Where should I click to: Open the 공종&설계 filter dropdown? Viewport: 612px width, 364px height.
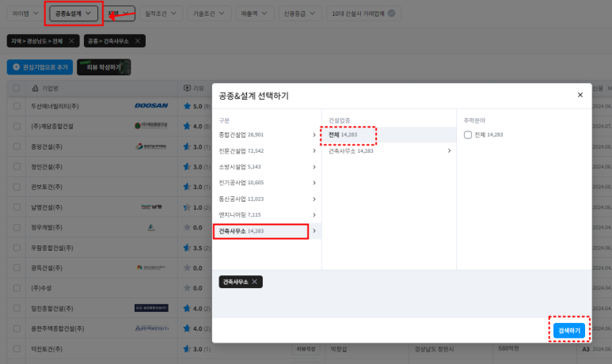(73, 13)
